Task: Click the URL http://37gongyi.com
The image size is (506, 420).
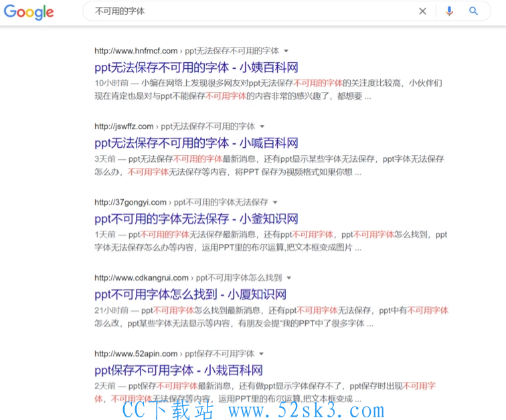Action: point(131,203)
